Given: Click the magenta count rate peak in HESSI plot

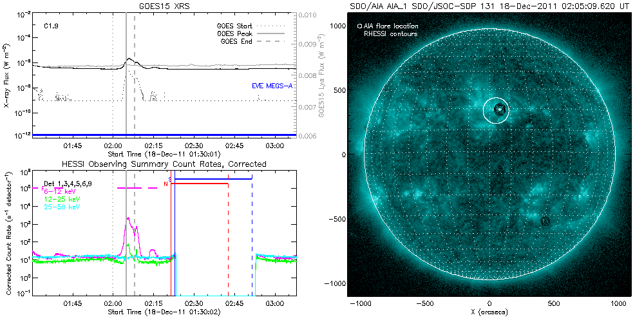Looking at the screenshot, I should [x=128, y=220].
